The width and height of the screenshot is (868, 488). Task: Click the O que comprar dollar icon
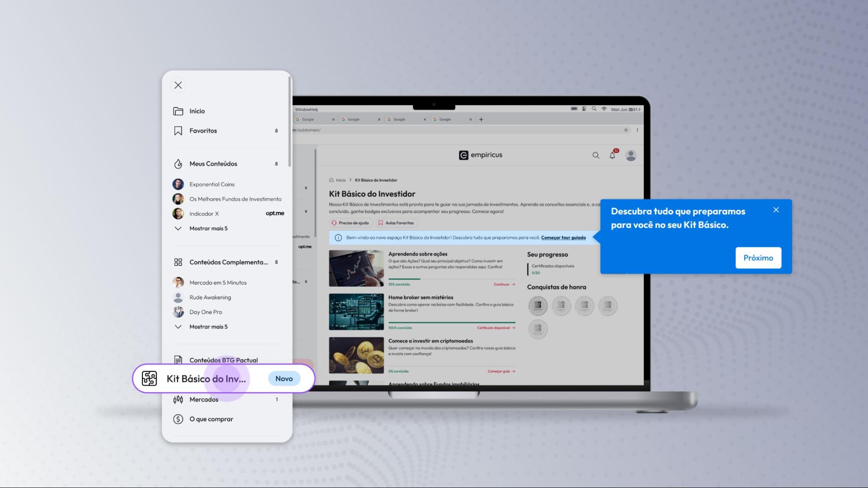click(178, 419)
